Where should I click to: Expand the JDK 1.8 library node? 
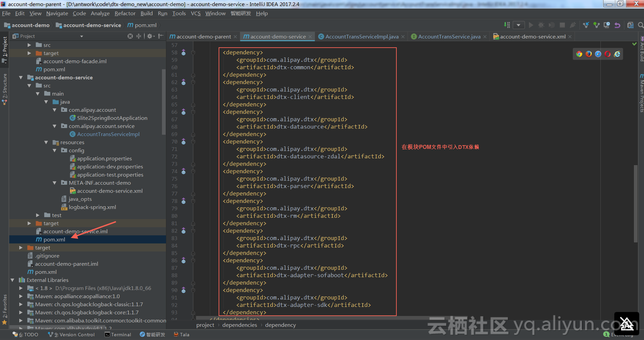[21, 288]
